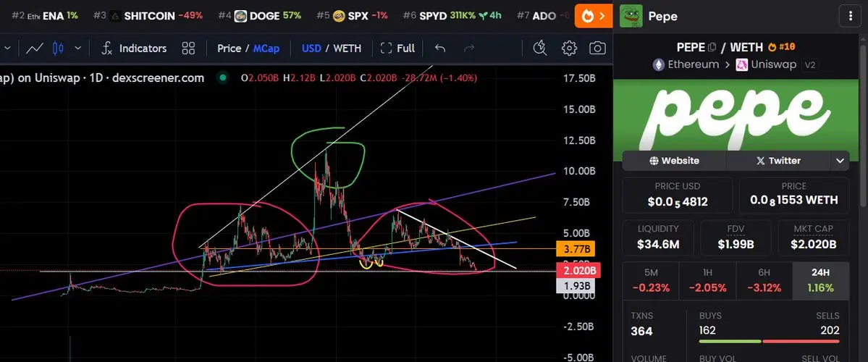Viewport: 868px width, 362px height.
Task: Expand the chart type dropdown arrow
Action: pyautogui.click(x=78, y=49)
